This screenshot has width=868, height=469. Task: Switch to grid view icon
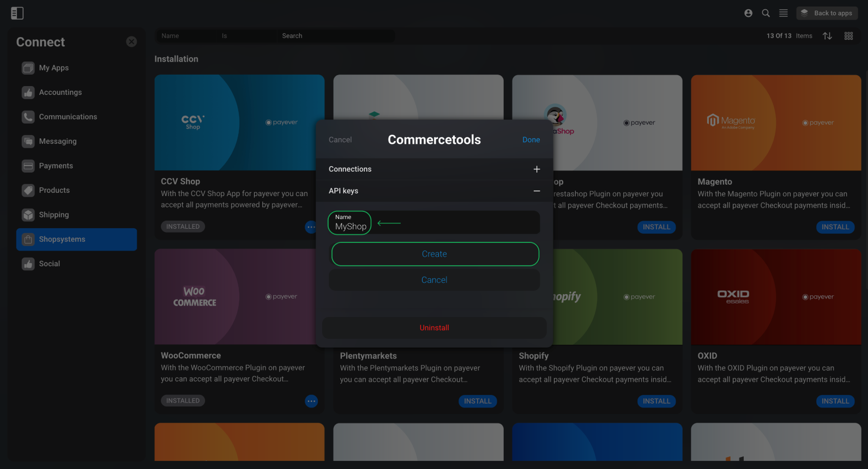pos(848,36)
